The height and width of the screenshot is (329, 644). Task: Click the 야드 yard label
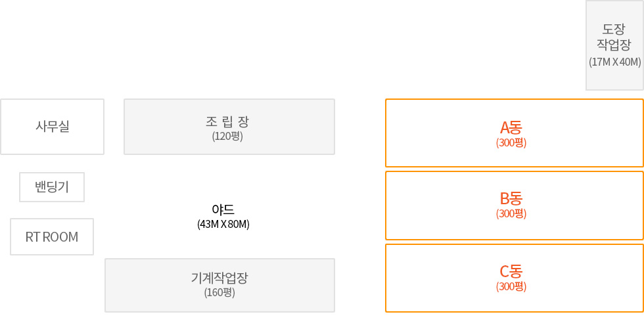(223, 209)
